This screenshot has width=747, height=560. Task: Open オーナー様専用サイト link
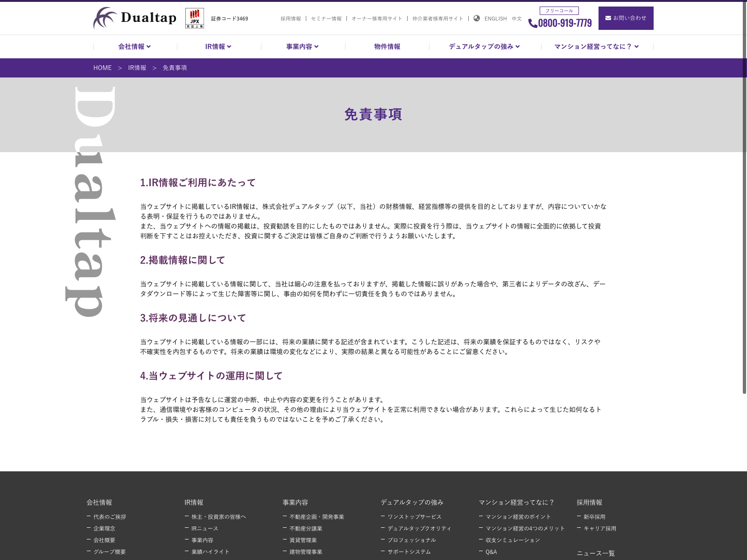coord(376,19)
